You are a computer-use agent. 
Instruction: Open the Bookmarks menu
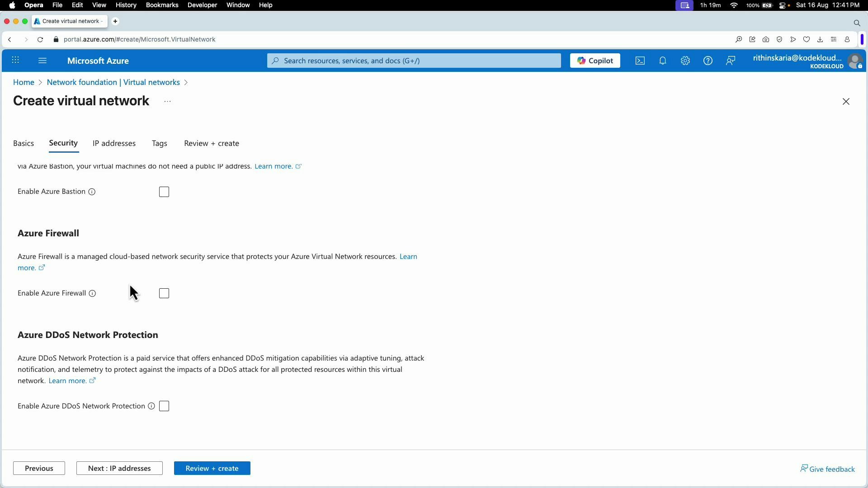point(162,5)
